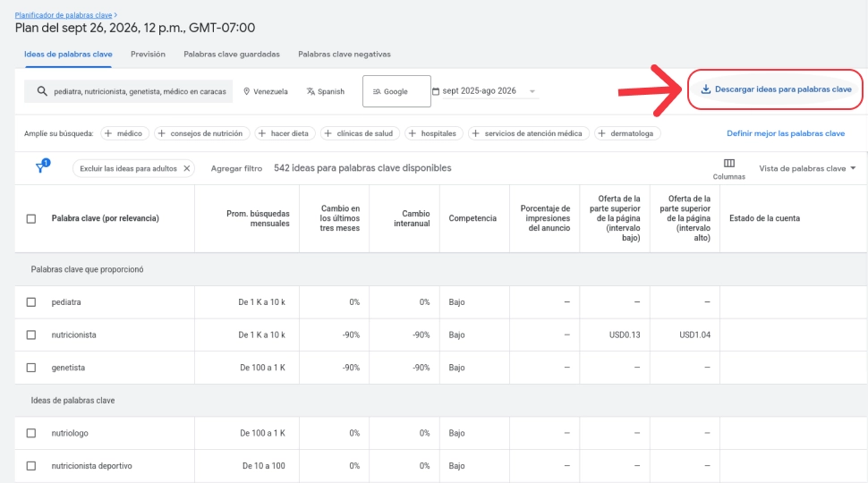Viewport: 868px width, 483px height.
Task: Add the clínicas de salud suggestion chip
Action: 360,133
